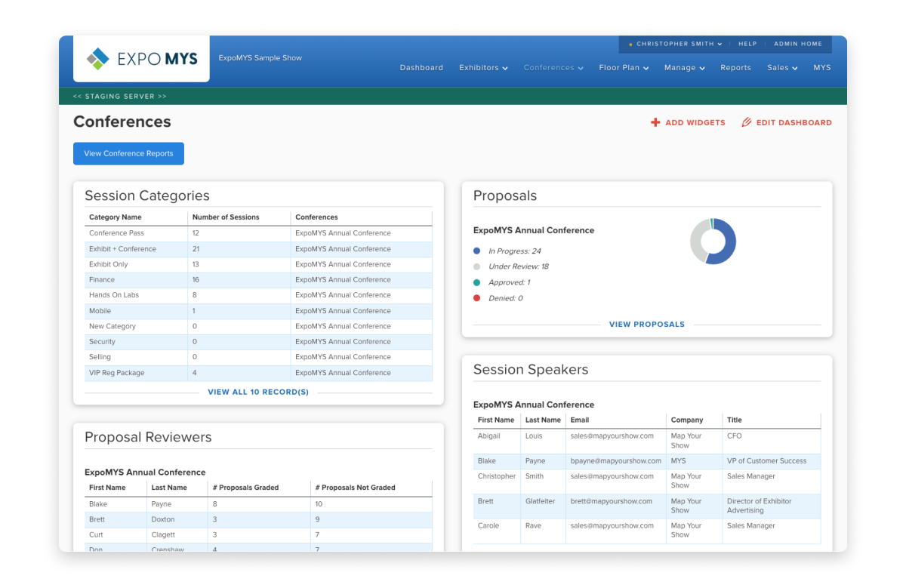906x588 pixels.
Task: Click the View Conference Reports button
Action: pyautogui.click(x=128, y=153)
